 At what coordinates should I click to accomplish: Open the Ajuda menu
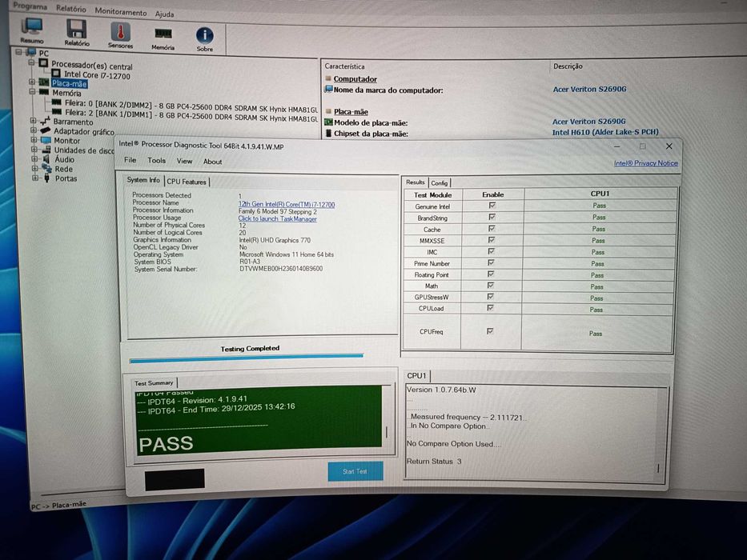164,14
